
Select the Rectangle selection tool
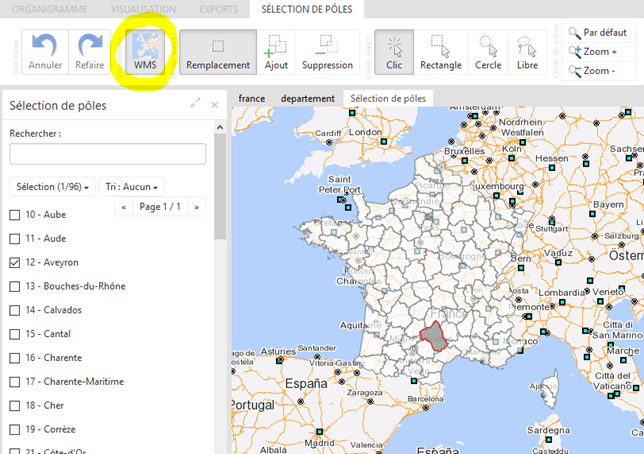(440, 52)
